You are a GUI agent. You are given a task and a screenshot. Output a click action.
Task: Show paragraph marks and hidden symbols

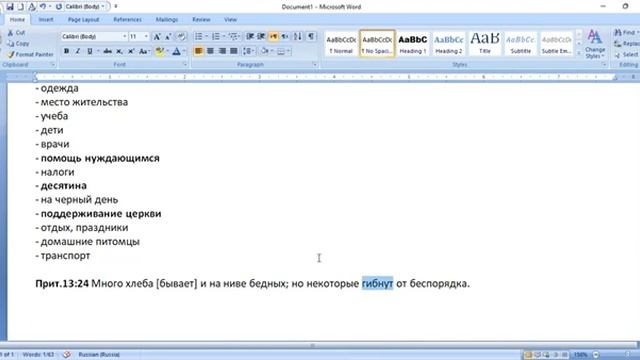311,37
